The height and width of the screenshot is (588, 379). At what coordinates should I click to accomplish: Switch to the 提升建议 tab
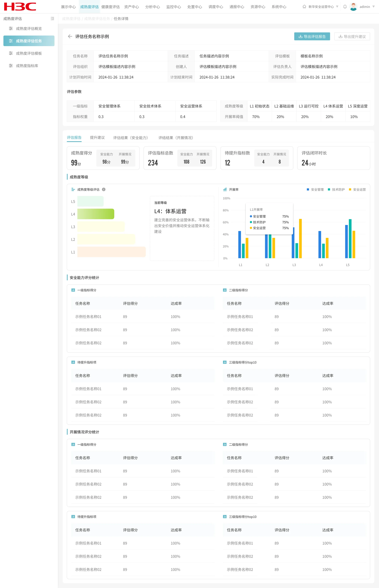[97, 138]
